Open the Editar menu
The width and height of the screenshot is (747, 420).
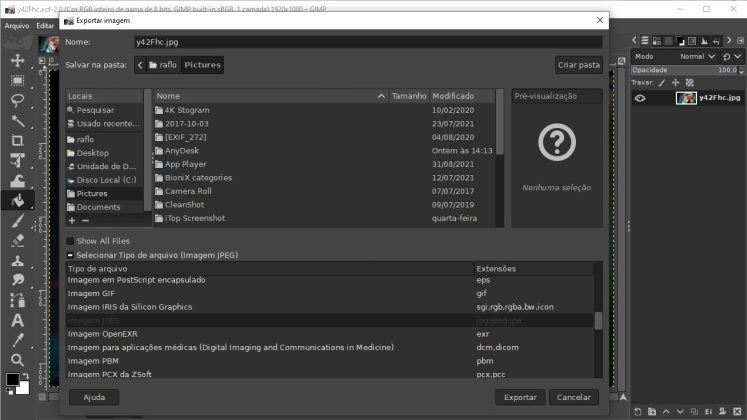(x=45, y=25)
